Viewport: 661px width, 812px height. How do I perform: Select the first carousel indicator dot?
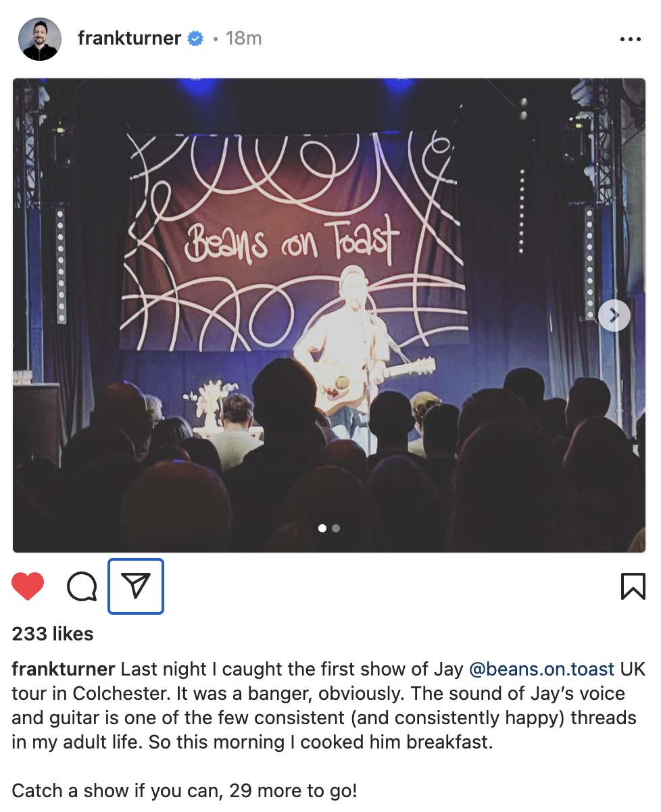(x=322, y=528)
